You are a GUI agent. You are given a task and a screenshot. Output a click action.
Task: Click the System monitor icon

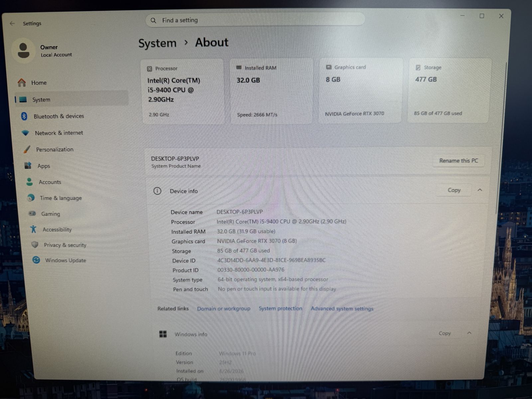pyautogui.click(x=23, y=99)
